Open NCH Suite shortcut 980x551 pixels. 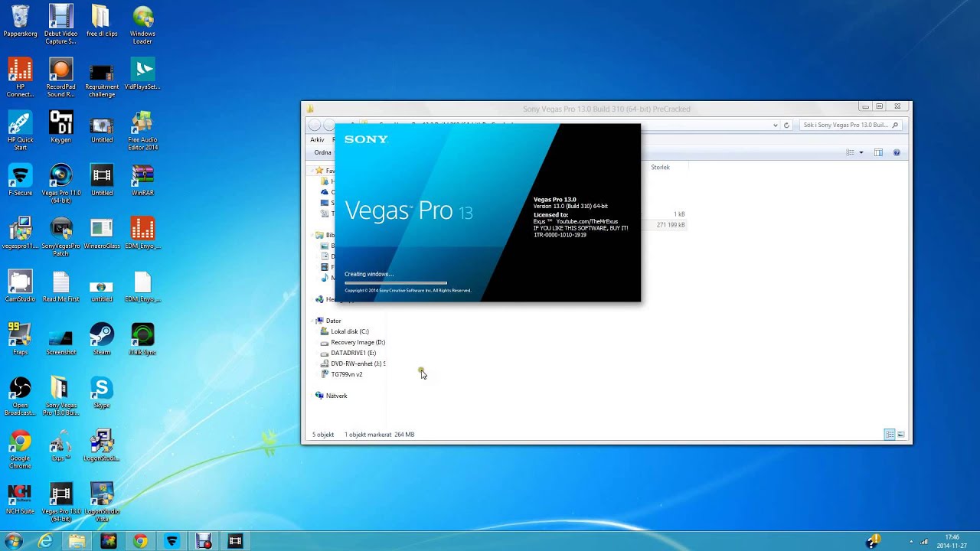point(20,498)
